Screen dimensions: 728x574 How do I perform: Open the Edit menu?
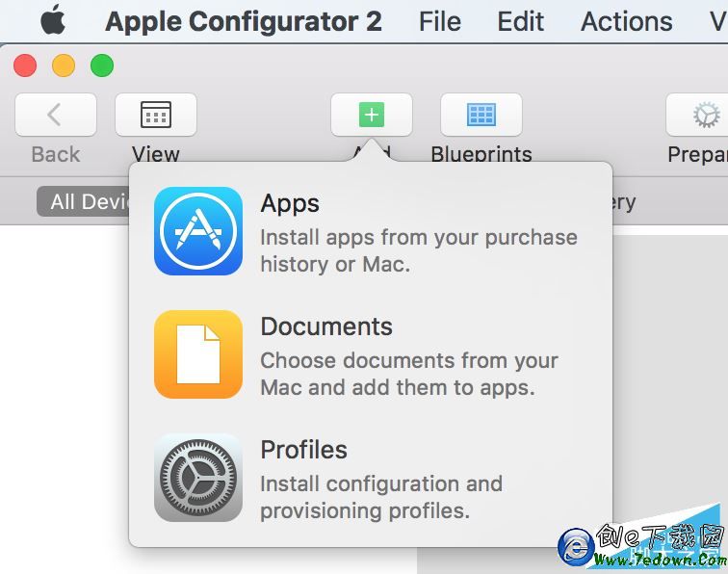tap(521, 21)
